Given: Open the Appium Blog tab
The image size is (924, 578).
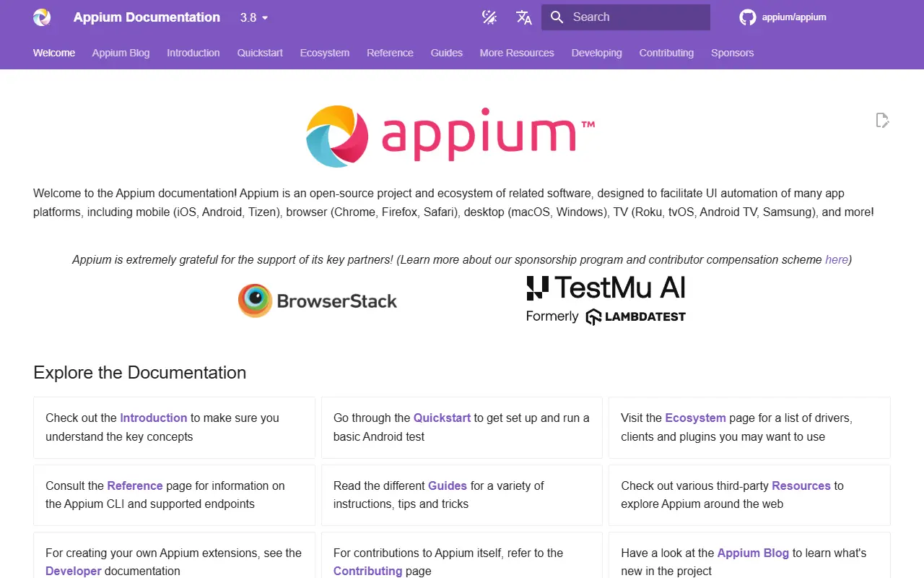Looking at the screenshot, I should pos(121,53).
